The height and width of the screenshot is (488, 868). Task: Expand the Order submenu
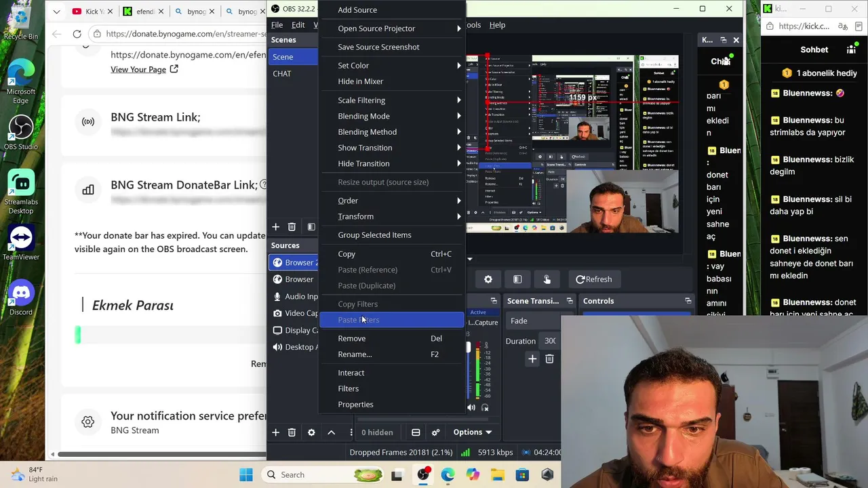point(392,201)
